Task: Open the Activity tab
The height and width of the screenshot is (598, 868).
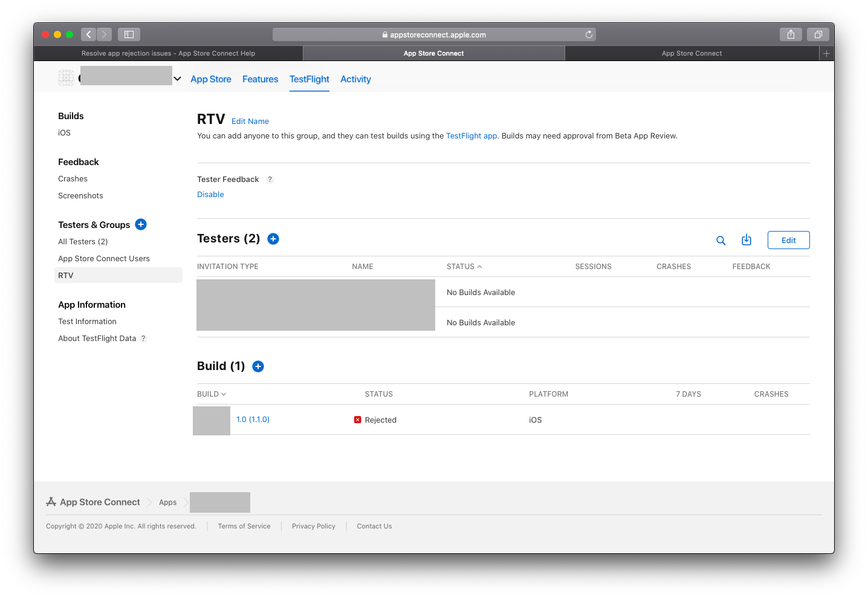Action: (x=355, y=79)
